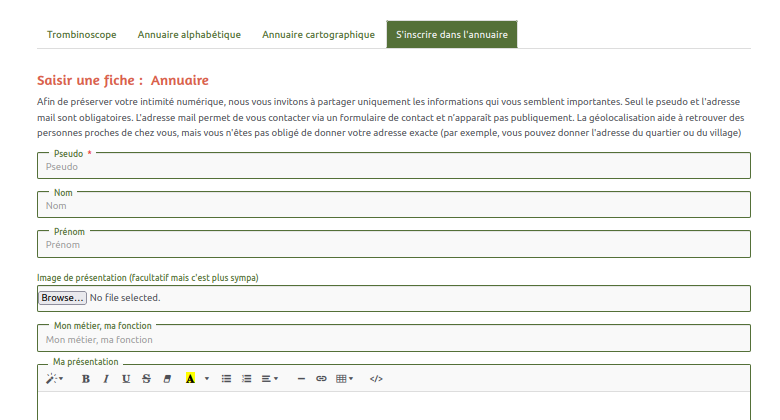Insert an unordered bullet list
Screen dimensions: 780x420
(226, 379)
